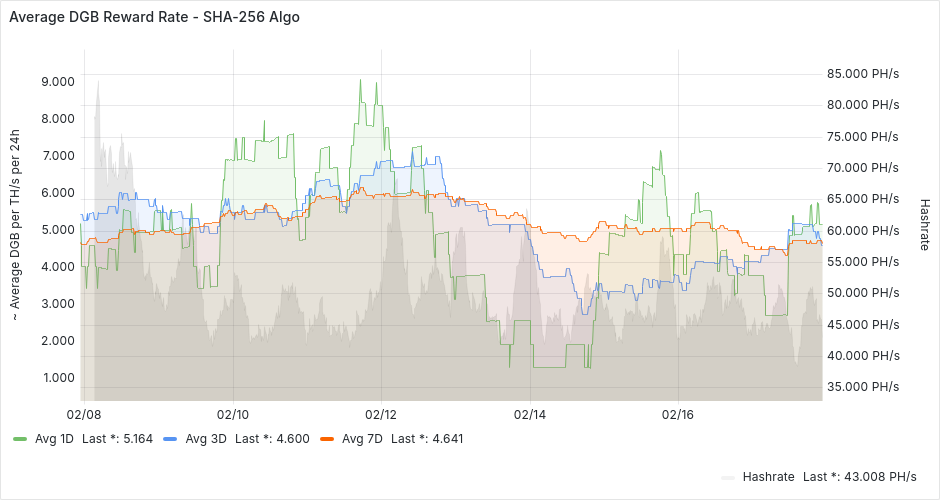Open the blue Avg 3D color swatch
Image resolution: width=940 pixels, height=500 pixels.
point(170,439)
